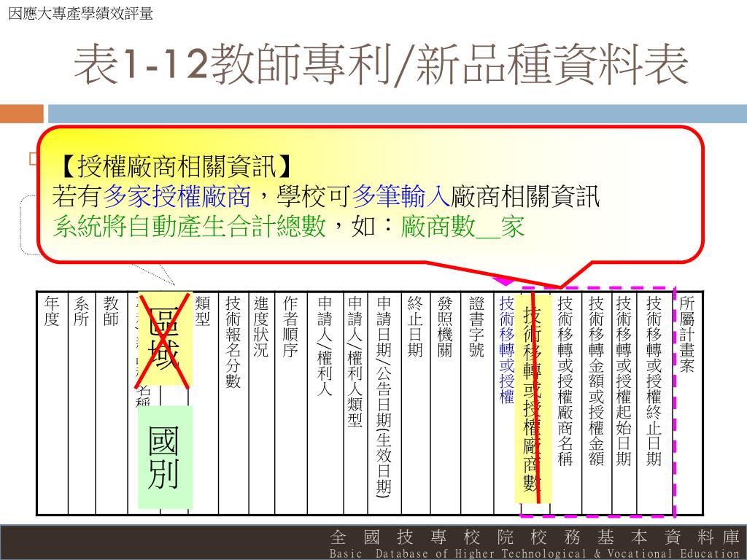Select the 技術移轉金額或授權金額 column
Image resolution: width=747 pixels, height=560 pixels.
[596, 381]
